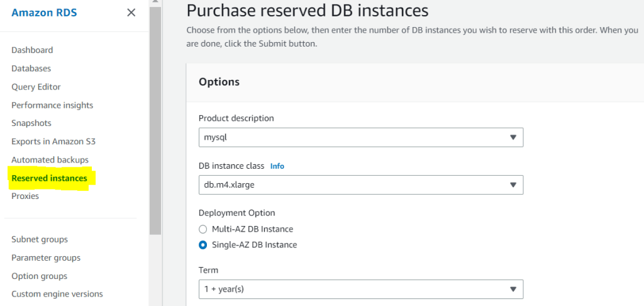Navigate to Performance insights
This screenshot has height=306, width=644.
click(x=52, y=105)
